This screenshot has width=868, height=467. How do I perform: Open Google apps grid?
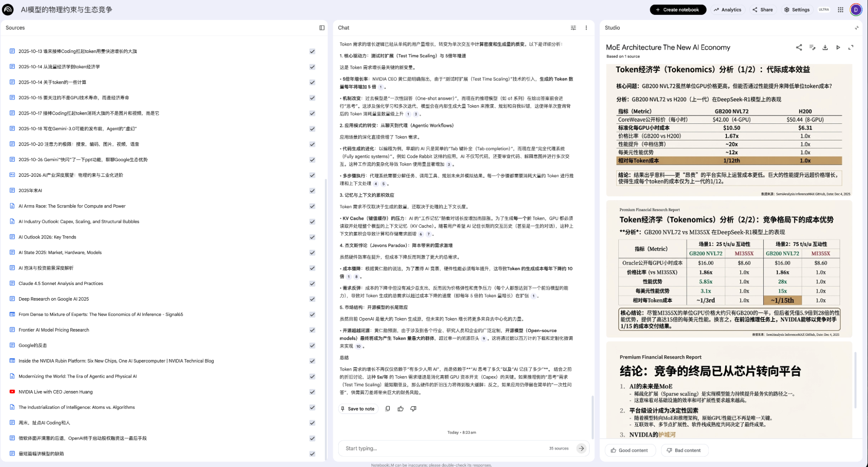[841, 10]
